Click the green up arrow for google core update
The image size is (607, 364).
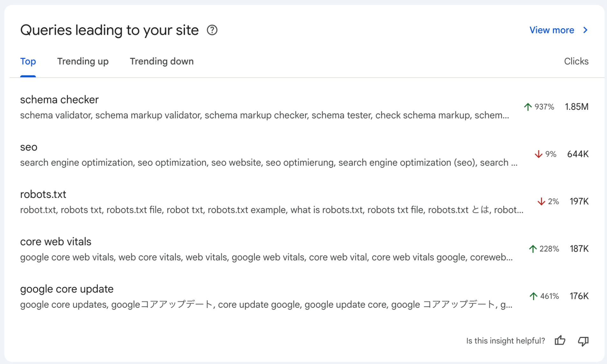coord(533,296)
